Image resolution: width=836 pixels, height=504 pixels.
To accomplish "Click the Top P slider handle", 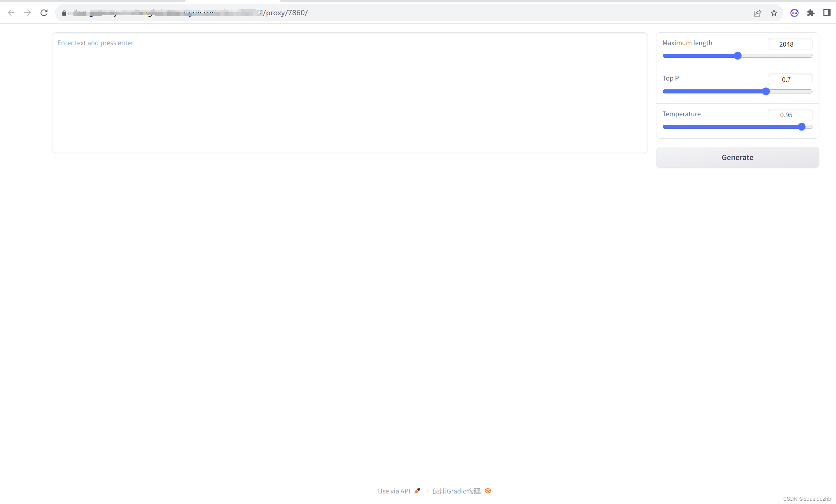I will click(x=766, y=91).
